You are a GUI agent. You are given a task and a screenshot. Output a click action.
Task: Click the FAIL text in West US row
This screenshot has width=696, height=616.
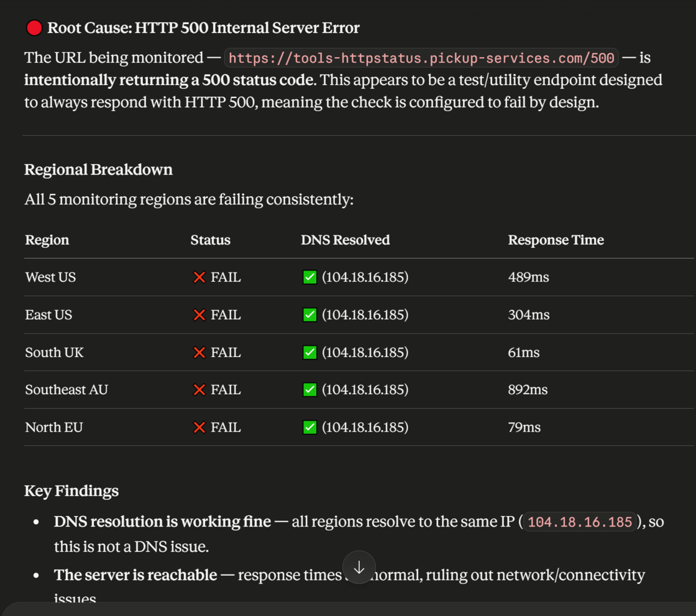point(226,277)
